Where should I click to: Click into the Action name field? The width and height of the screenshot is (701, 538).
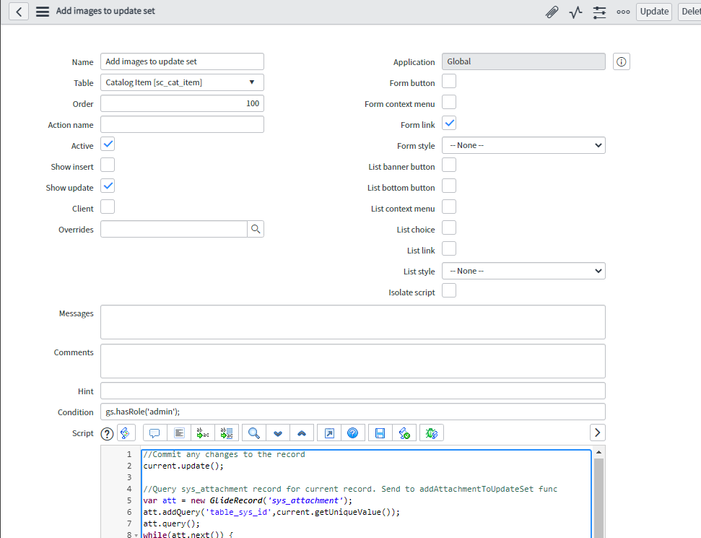point(182,124)
